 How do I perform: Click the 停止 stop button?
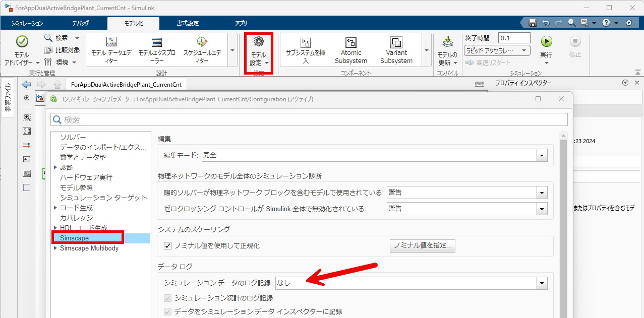[x=575, y=41]
